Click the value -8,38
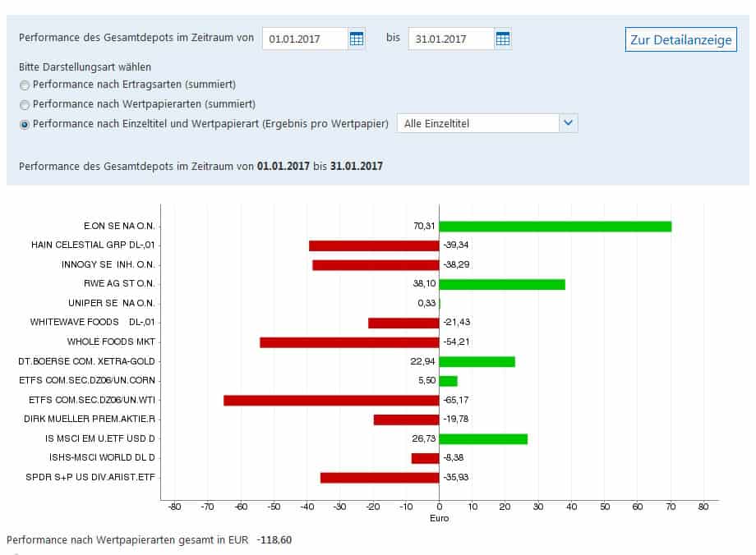Screen dimensions: 756x555 (454, 457)
